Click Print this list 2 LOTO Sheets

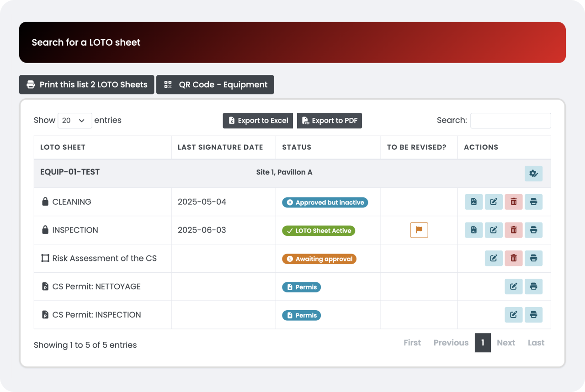86,85
